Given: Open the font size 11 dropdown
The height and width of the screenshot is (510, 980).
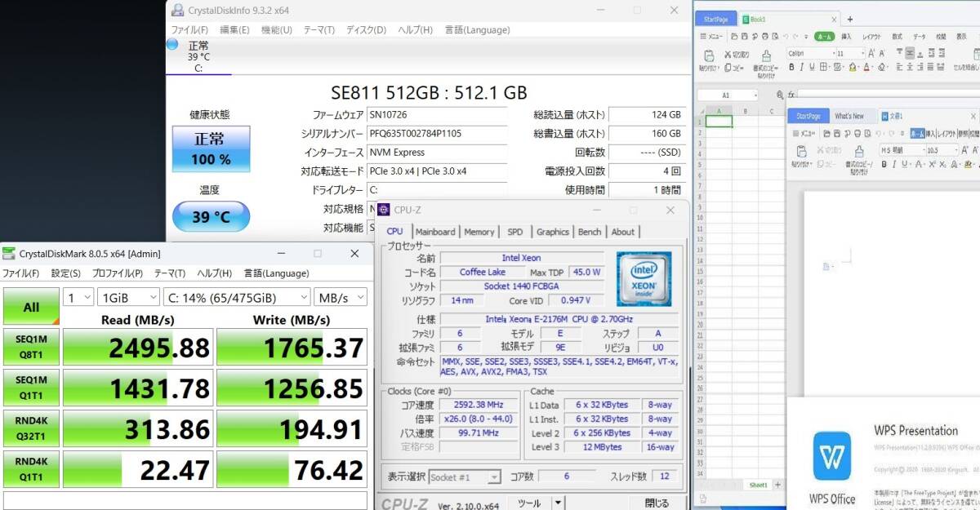Looking at the screenshot, I should tap(850, 53).
